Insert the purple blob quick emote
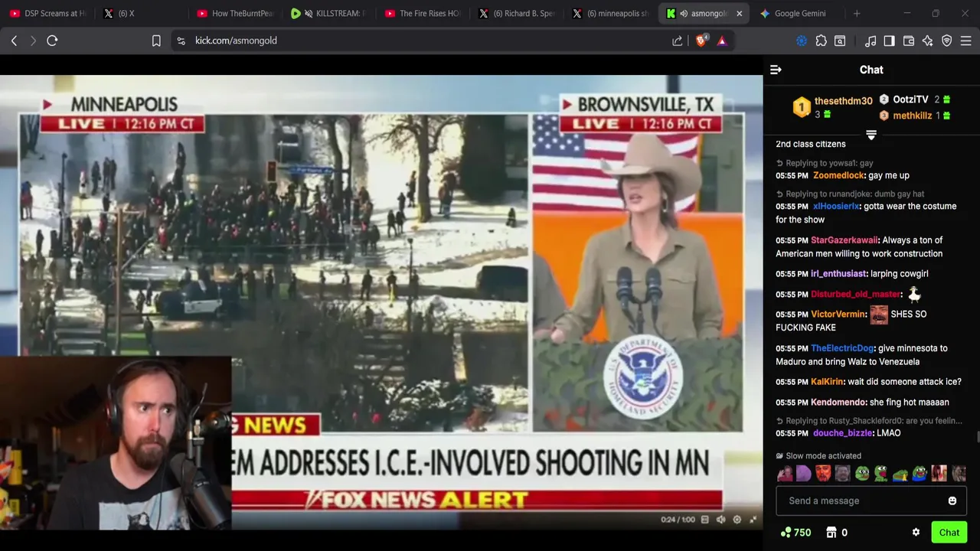The height and width of the screenshot is (551, 980). pos(803,474)
